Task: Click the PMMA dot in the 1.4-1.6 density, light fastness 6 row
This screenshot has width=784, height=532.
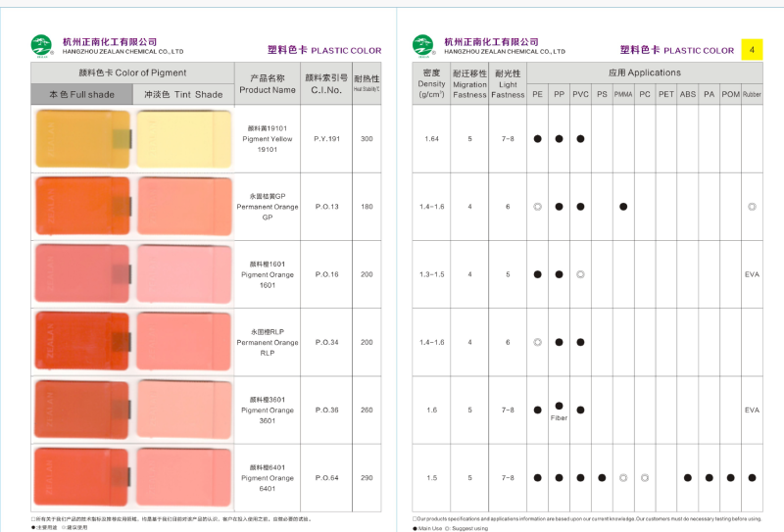Action: click(x=623, y=207)
